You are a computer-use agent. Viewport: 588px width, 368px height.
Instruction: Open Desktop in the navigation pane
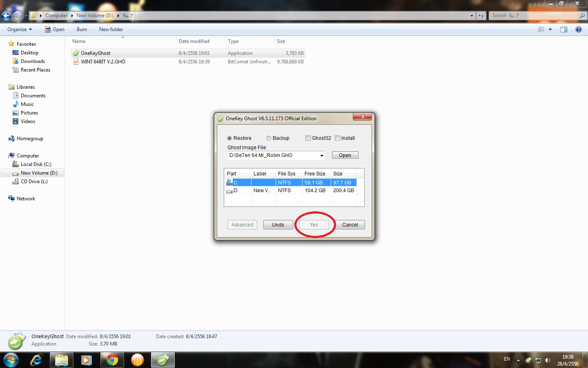tap(29, 53)
